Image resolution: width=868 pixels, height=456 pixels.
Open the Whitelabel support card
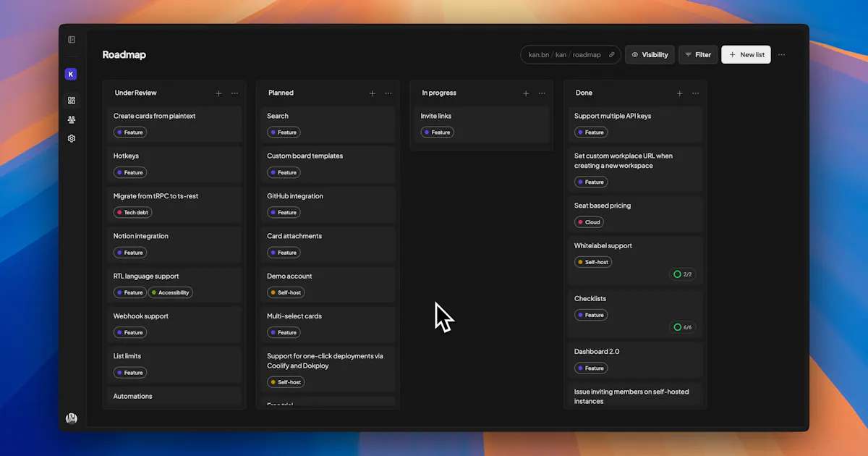[x=635, y=261]
